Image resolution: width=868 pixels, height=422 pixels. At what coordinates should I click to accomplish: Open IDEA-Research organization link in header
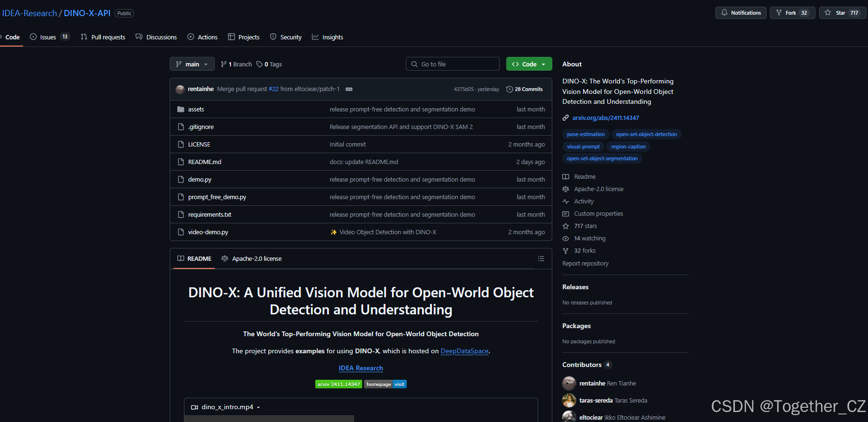(x=29, y=13)
